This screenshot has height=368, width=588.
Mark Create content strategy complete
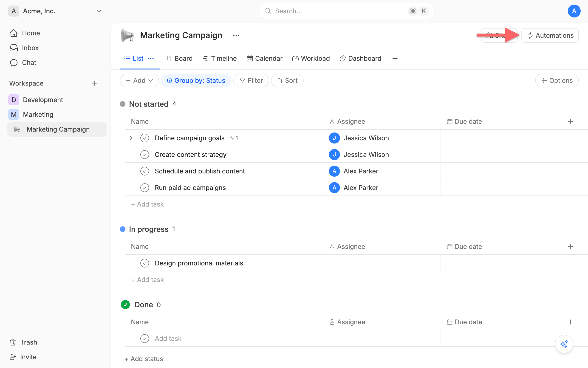[x=144, y=155]
